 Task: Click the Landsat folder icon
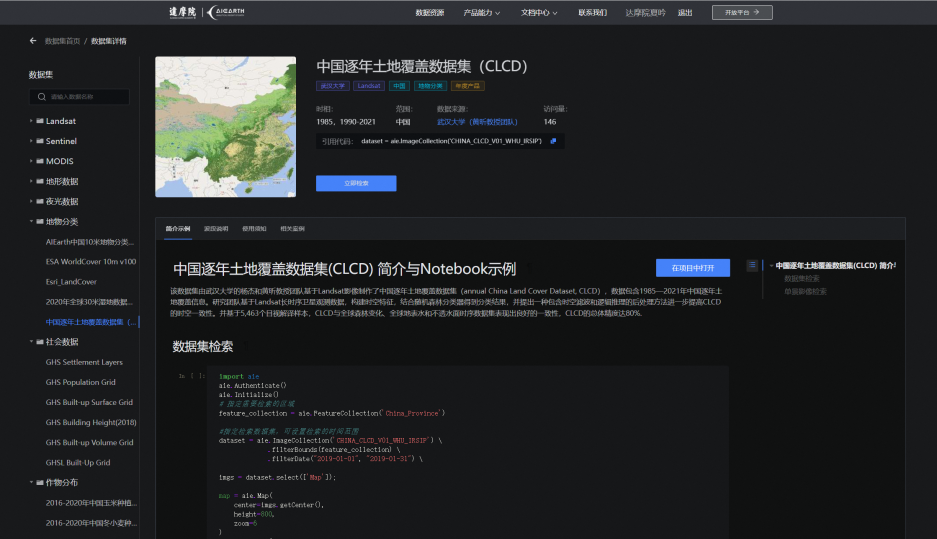click(x=40, y=121)
